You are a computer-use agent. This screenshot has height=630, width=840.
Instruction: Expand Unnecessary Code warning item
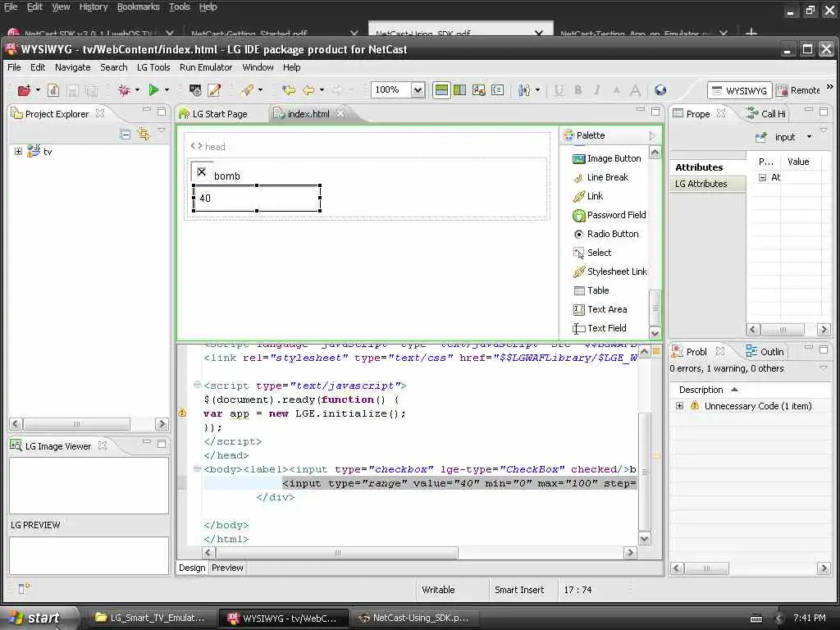(679, 406)
